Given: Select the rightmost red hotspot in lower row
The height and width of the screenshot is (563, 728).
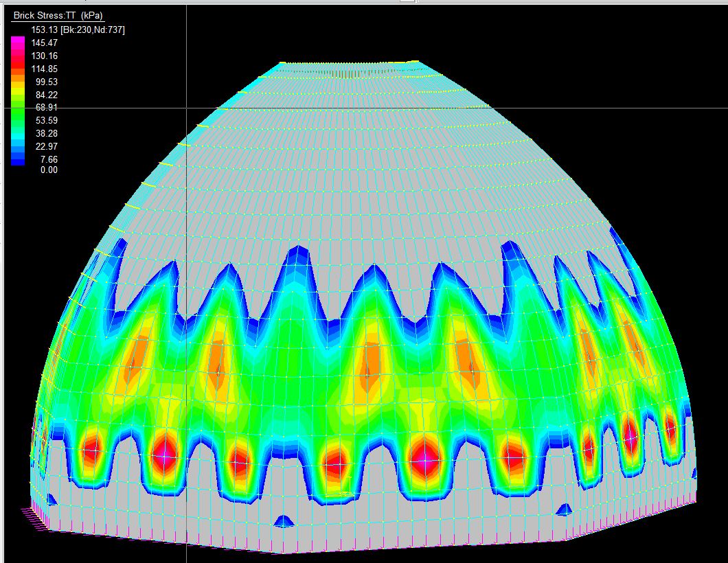Looking at the screenshot, I should (671, 429).
